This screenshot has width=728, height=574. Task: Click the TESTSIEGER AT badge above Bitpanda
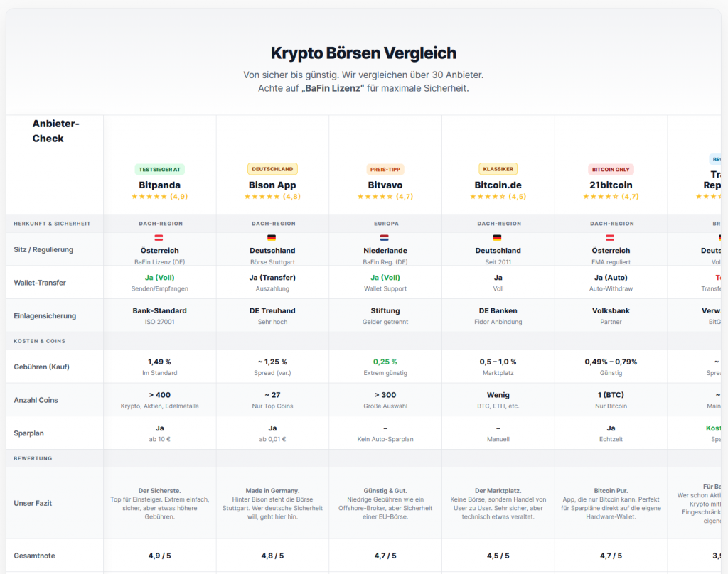tap(159, 169)
